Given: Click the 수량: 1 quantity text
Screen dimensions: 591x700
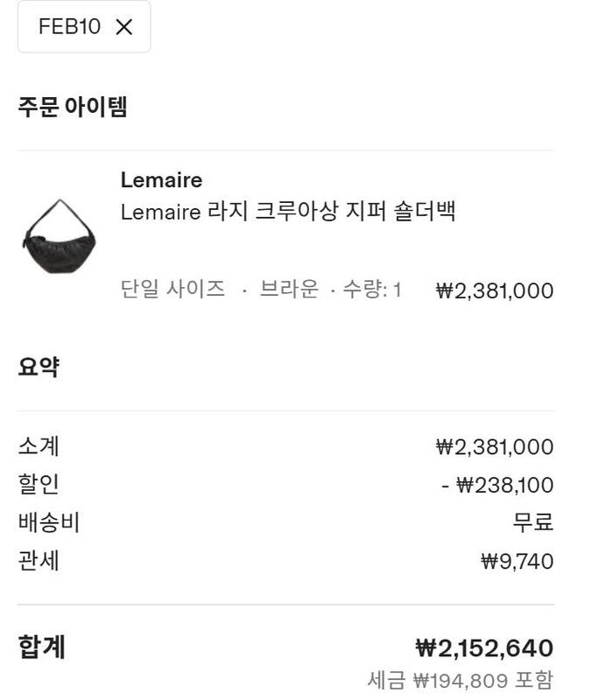Looking at the screenshot, I should (371, 290).
